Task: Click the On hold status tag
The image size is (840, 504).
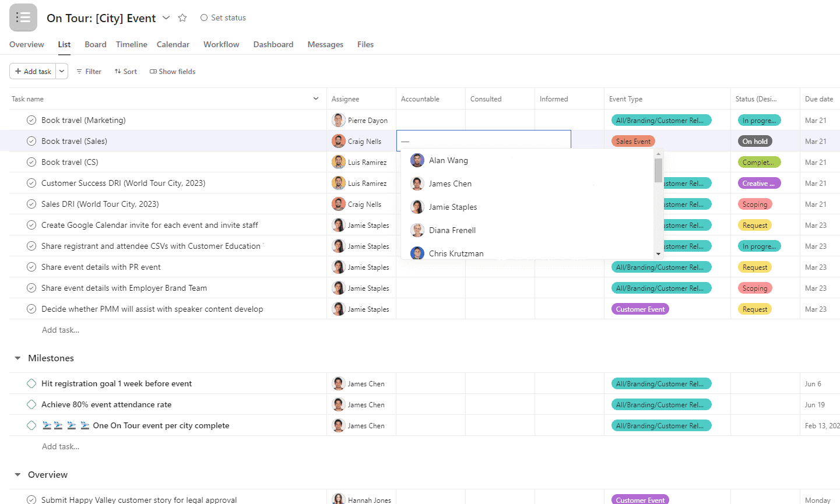Action: click(754, 142)
